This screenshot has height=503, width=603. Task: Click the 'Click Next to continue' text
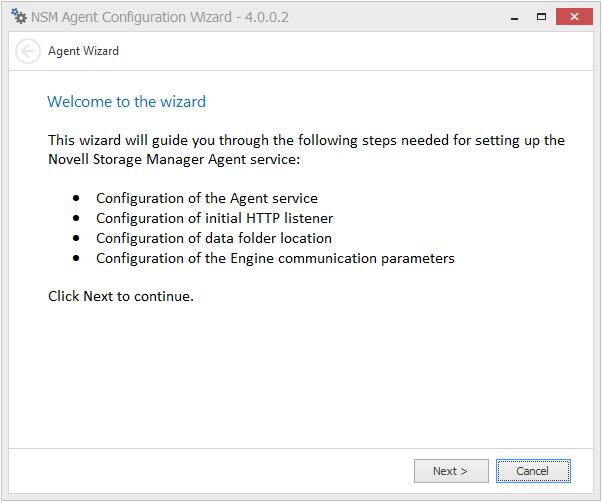tap(120, 296)
